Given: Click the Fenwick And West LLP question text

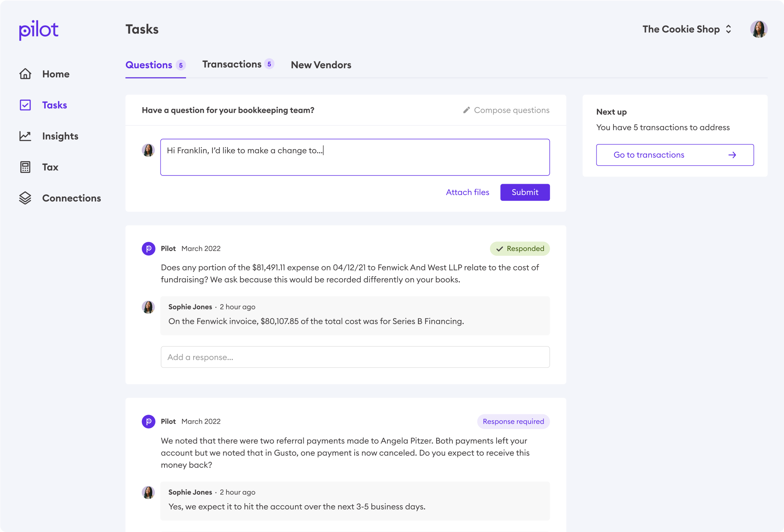Looking at the screenshot, I should (x=350, y=274).
